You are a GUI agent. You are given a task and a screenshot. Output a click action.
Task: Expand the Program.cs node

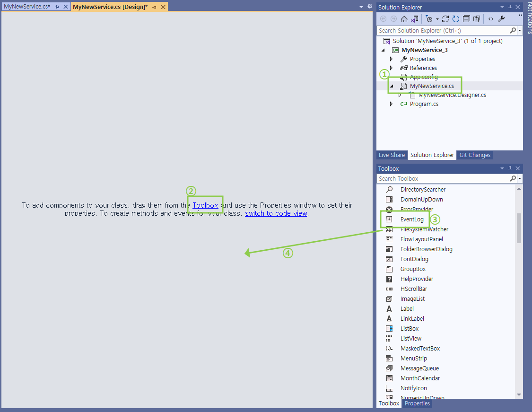coord(391,104)
